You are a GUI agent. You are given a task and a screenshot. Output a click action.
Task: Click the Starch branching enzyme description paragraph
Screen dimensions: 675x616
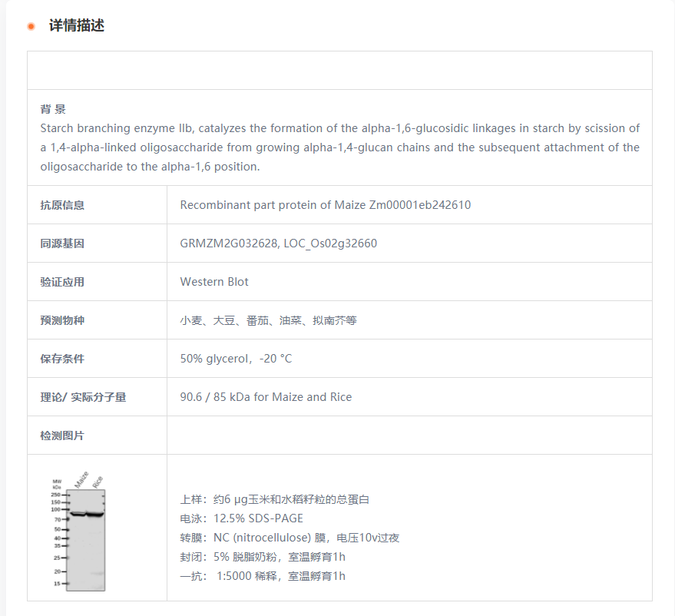339,147
